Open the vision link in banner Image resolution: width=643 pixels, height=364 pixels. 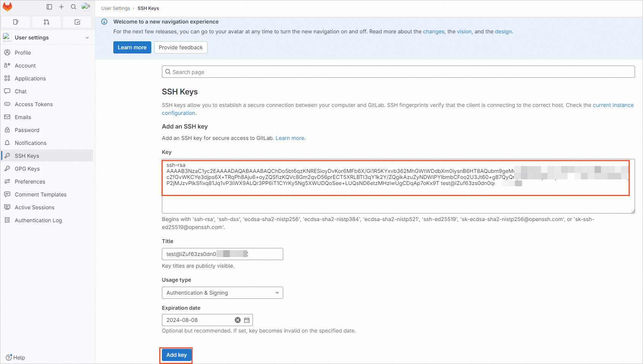(x=464, y=31)
